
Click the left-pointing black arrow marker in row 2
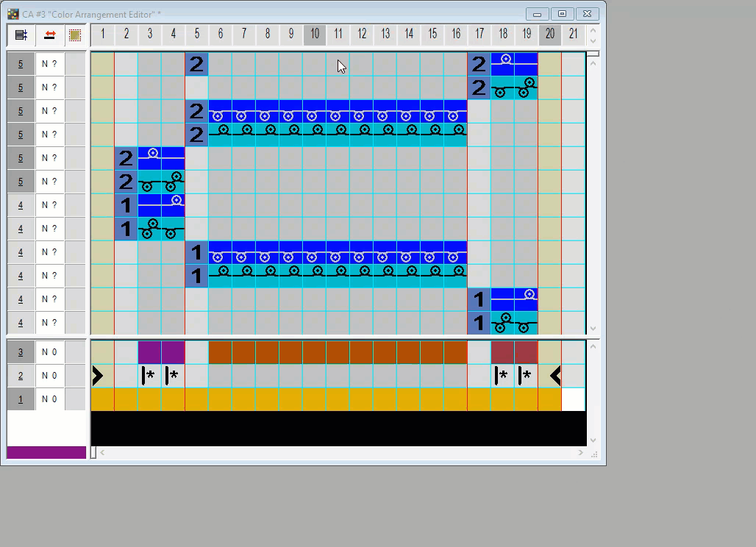[555, 376]
